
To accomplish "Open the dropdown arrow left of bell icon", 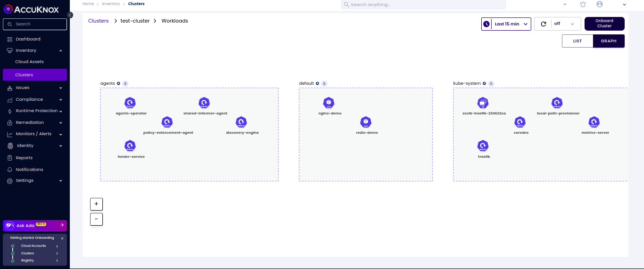I will click(565, 4).
